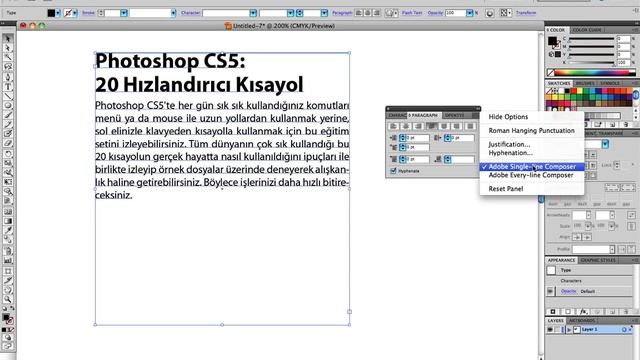Click the Character link in control bar
This screenshot has width=640, height=360.
[x=190, y=13]
